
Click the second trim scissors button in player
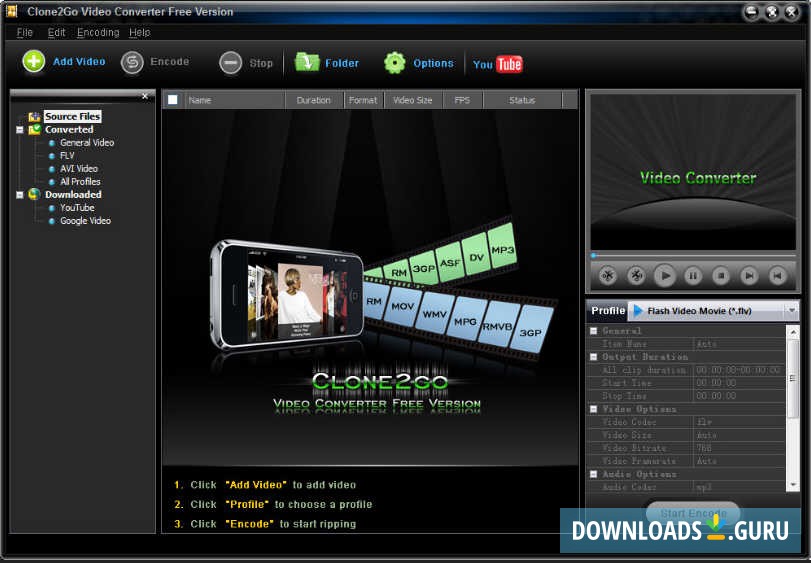[636, 276]
